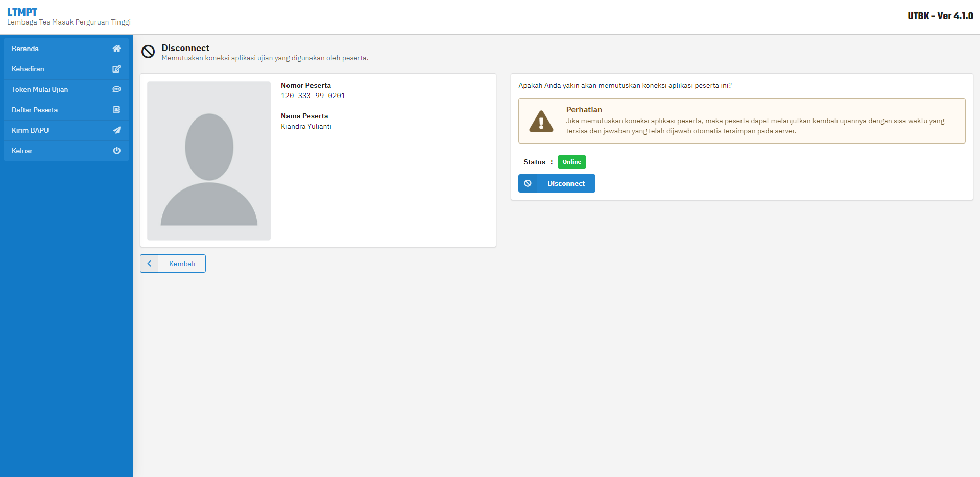Go to Token Mulai Ujian in sidebar
Screen dimensions: 980x477
(x=66, y=89)
